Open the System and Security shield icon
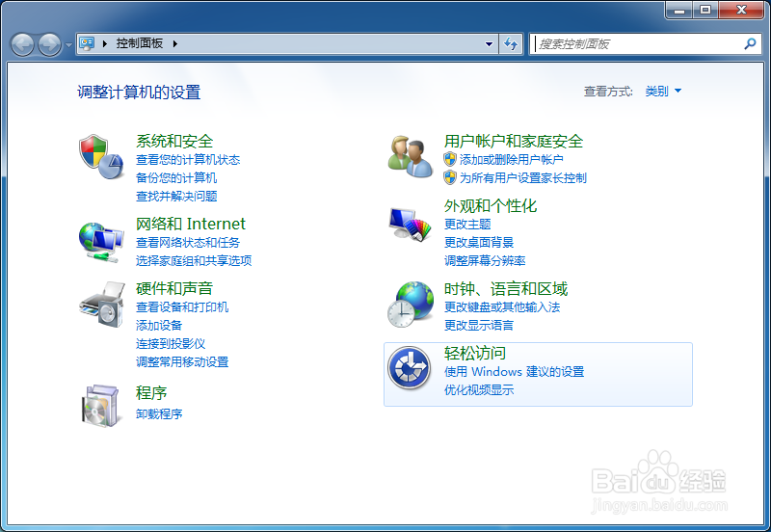 tap(101, 156)
